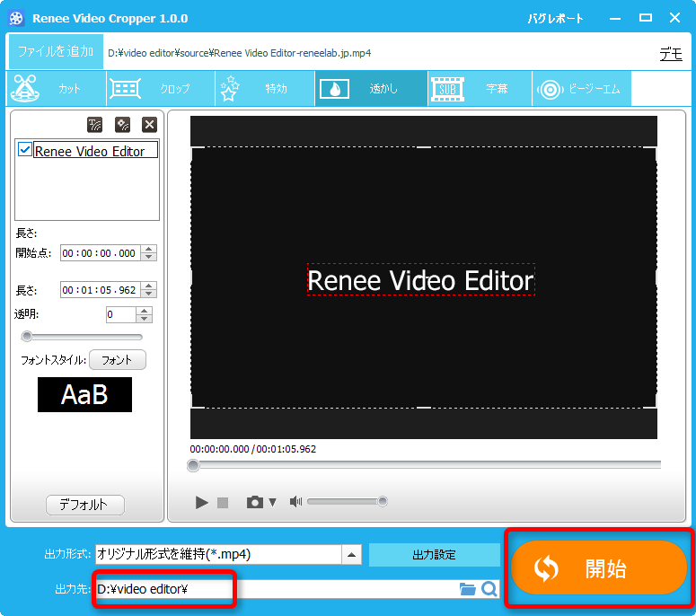Click the 00:00:00.000 / 00:01:05.962 time readout
Image resolution: width=696 pixels, height=616 pixels.
pyautogui.click(x=253, y=449)
